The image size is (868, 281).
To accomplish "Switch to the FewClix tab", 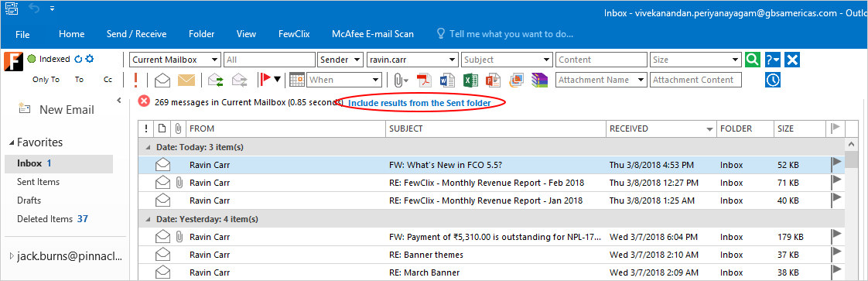I will [294, 34].
